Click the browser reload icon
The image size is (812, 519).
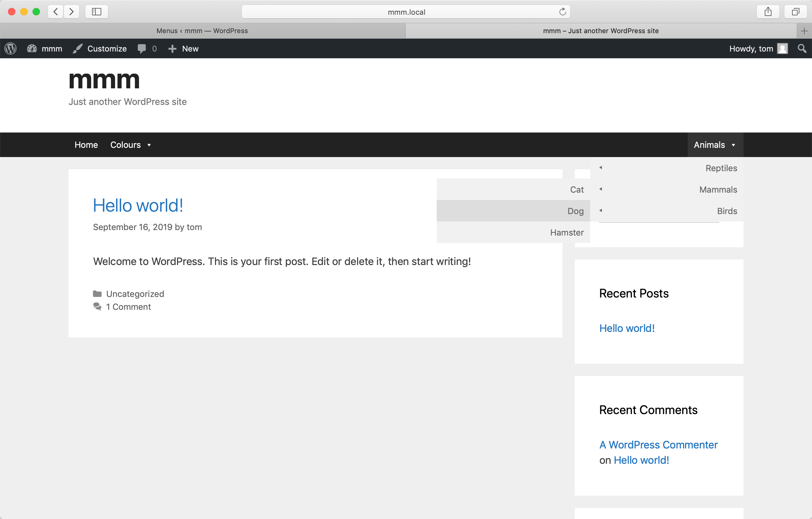coord(562,11)
